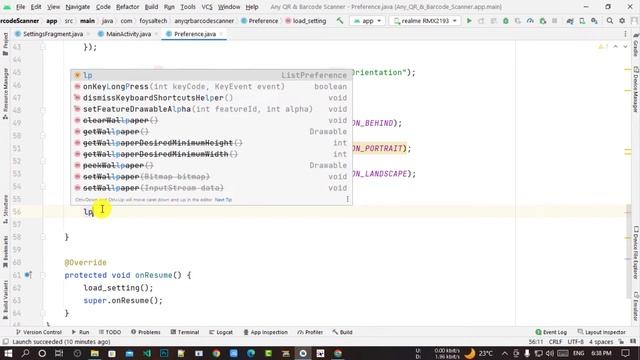The width and height of the screenshot is (640, 360).
Task: Toggle the Emulator right side panel
Action: tap(636, 306)
